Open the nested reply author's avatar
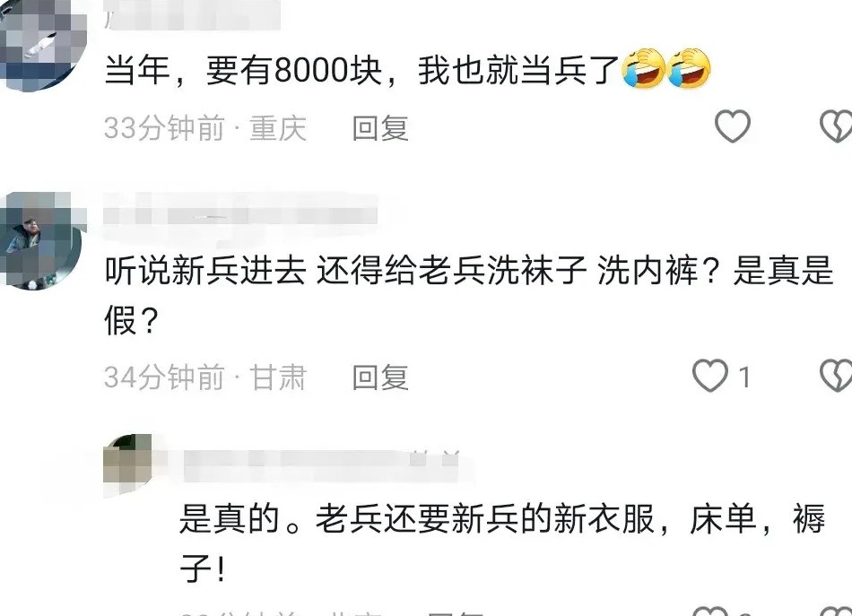The height and width of the screenshot is (616, 852). [x=127, y=465]
